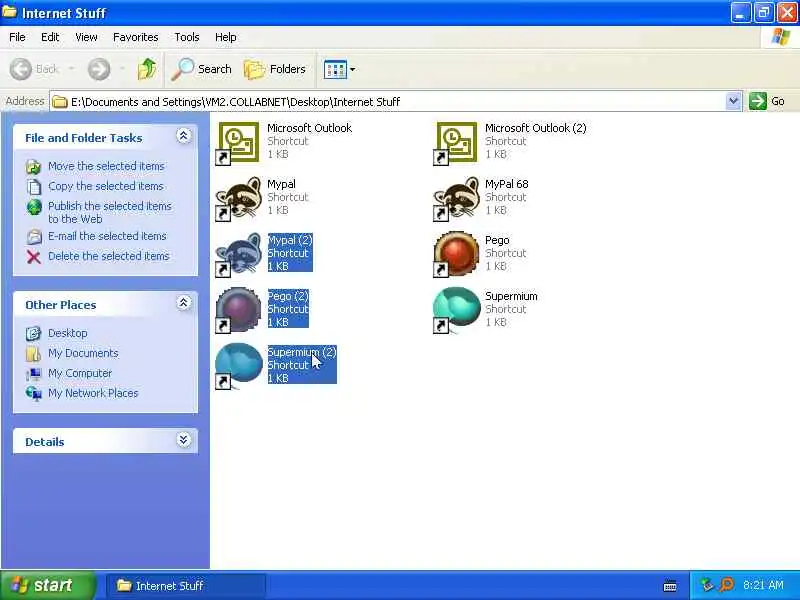Expand the Address bar dropdown
The image size is (800, 600).
(733, 101)
